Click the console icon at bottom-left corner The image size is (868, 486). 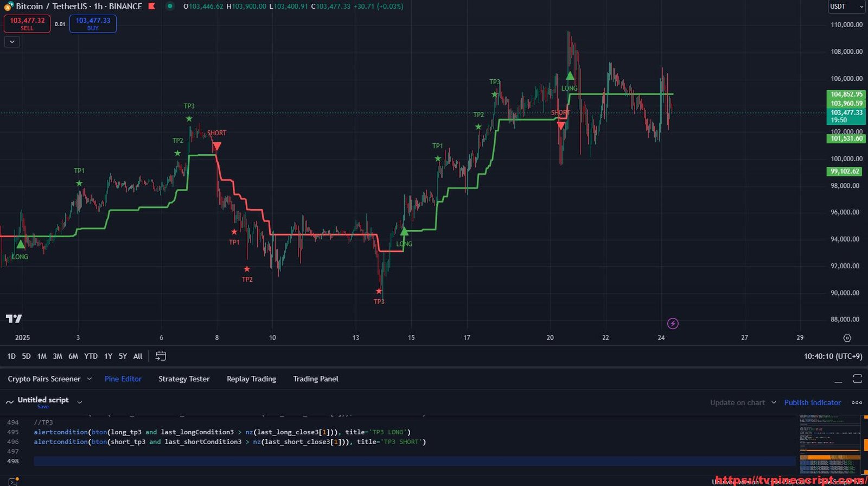12,482
